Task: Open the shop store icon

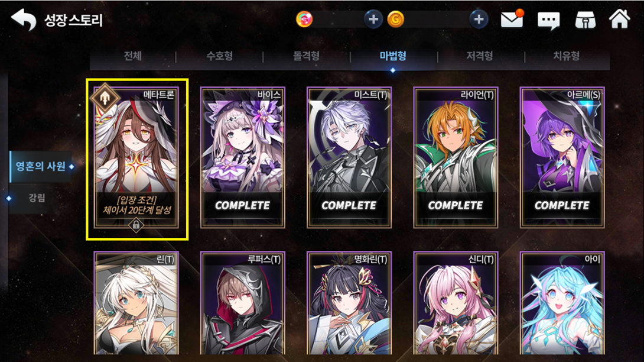Action: pyautogui.click(x=586, y=20)
